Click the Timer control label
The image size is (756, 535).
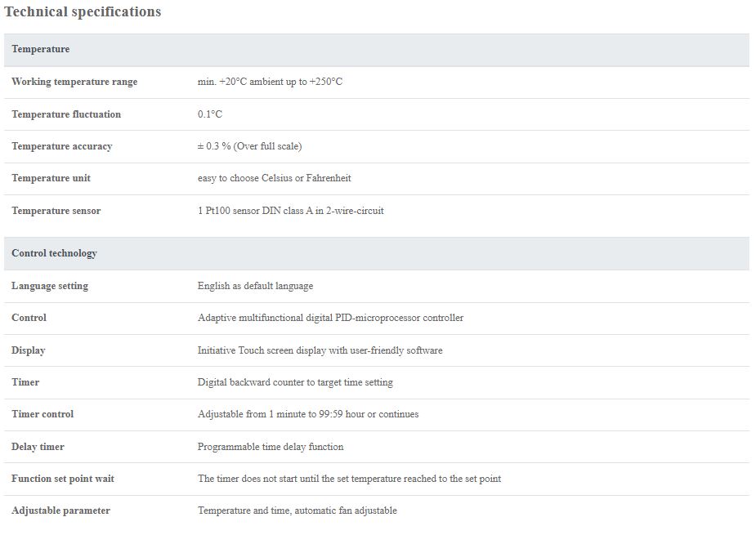coord(42,414)
